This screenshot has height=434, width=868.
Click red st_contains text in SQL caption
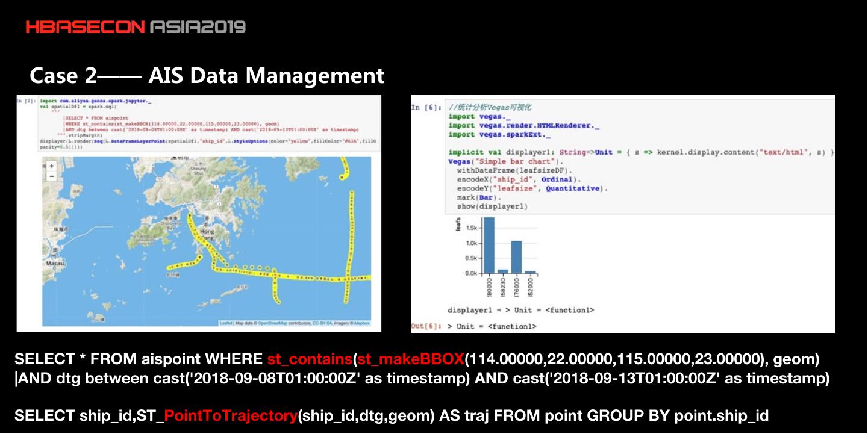pyautogui.click(x=310, y=360)
